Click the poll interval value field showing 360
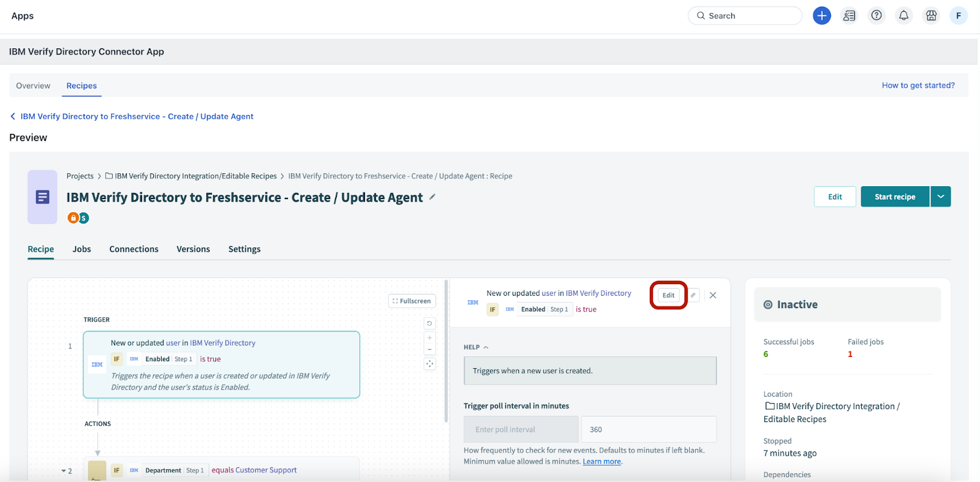The width and height of the screenshot is (980, 482). tap(649, 429)
